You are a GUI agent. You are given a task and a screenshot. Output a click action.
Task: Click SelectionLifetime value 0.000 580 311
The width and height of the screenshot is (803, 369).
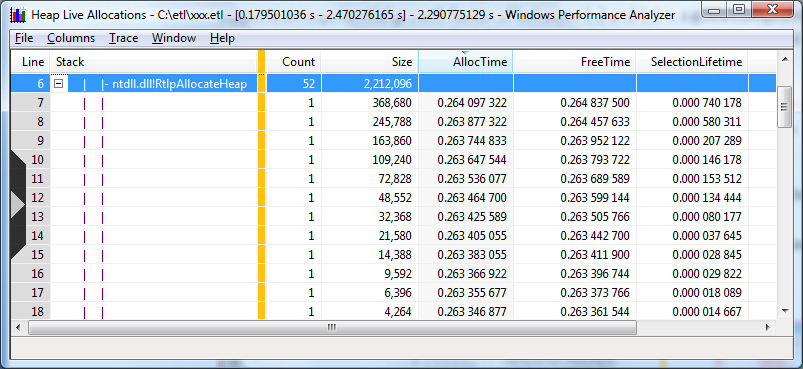[x=707, y=122]
